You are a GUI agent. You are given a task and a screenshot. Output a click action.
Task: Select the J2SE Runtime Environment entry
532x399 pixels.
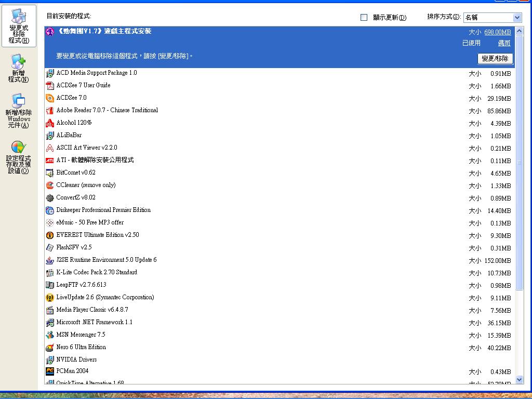106,260
